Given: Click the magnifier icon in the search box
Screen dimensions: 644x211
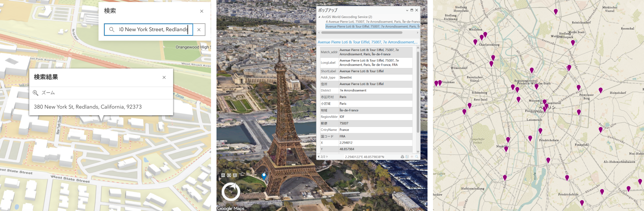Looking at the screenshot, I should coord(111,29).
